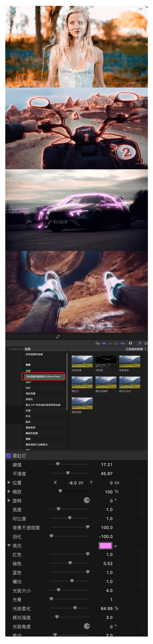This screenshot has height=644, width=153.
Task: Add keyframe diamond for 羽化
Action: pos(138,536)
